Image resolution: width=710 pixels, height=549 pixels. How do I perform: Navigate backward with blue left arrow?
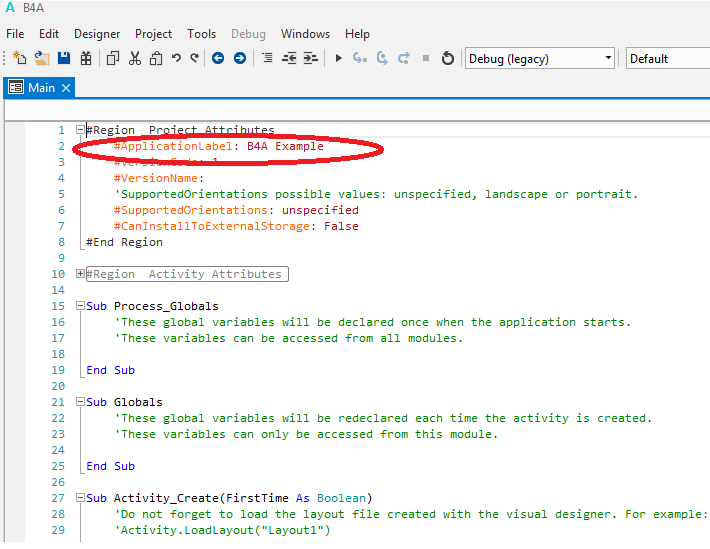coord(218,58)
